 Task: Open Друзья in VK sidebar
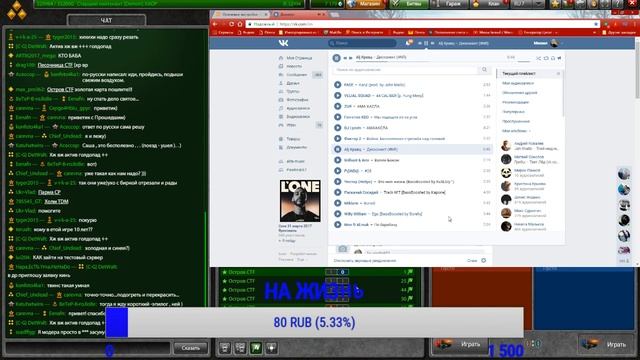point(293,83)
